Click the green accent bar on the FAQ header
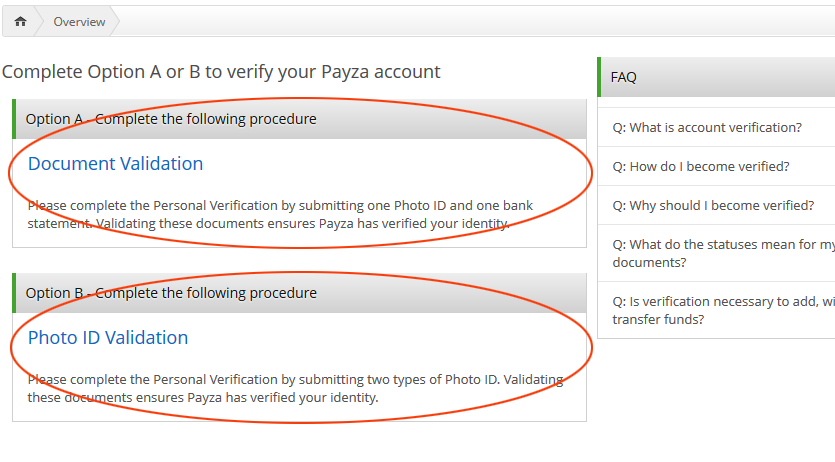 (599, 77)
